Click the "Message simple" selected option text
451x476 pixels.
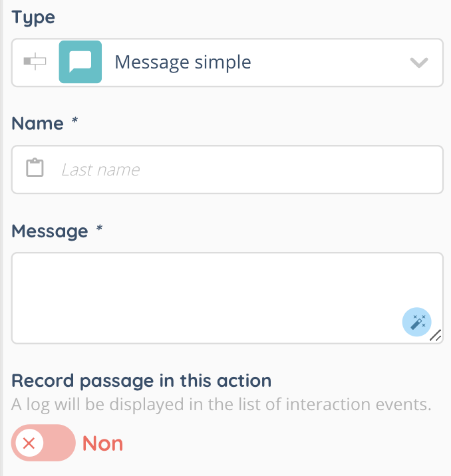click(x=183, y=62)
